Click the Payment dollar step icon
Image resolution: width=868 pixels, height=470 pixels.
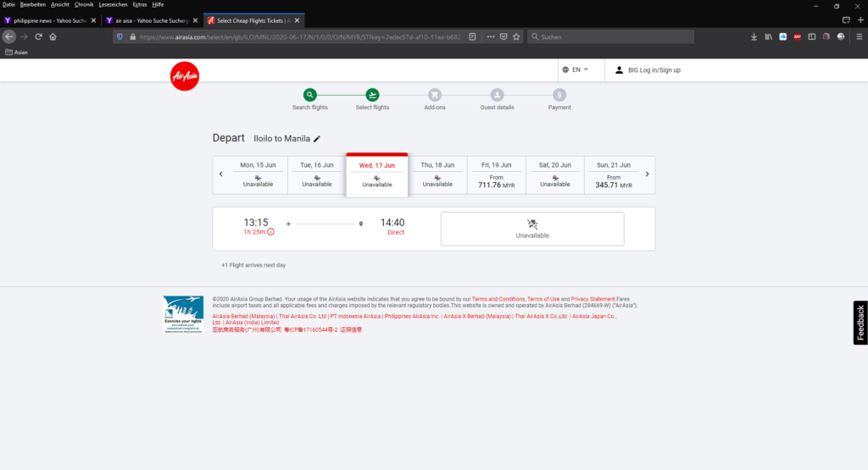tap(559, 95)
